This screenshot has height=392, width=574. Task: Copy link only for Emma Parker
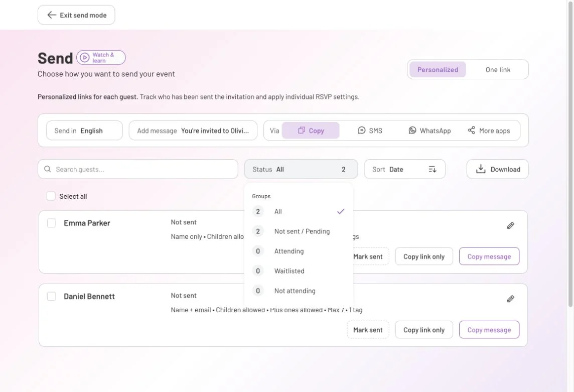click(x=424, y=256)
